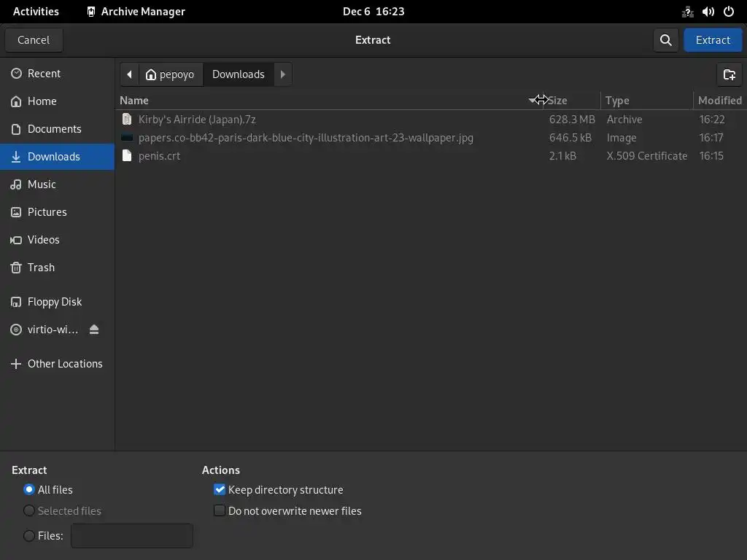Enable Do not overwrite newer files
Viewport: 747px width, 560px height.
coord(220,511)
